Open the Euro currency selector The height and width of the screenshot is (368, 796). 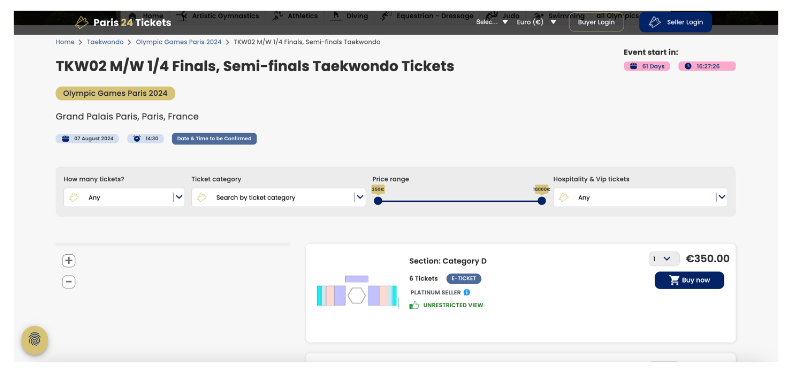(x=537, y=22)
